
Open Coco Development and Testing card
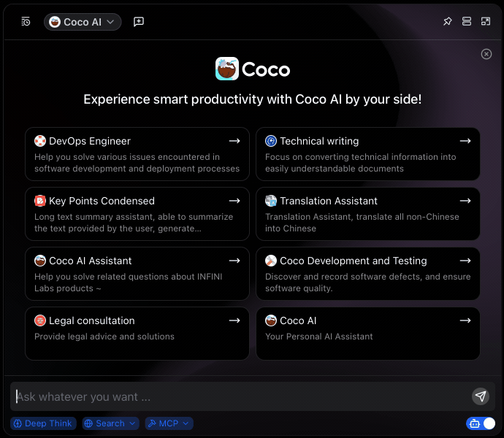pyautogui.click(x=367, y=274)
